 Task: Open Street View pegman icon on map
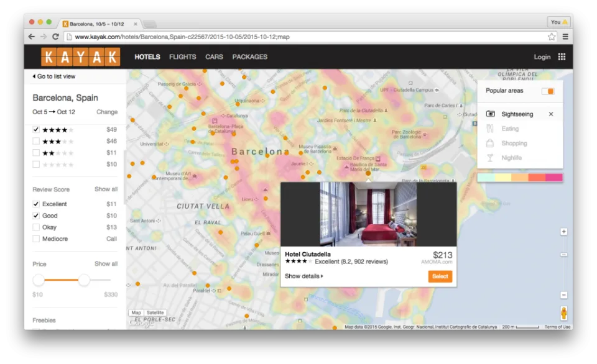point(564,313)
